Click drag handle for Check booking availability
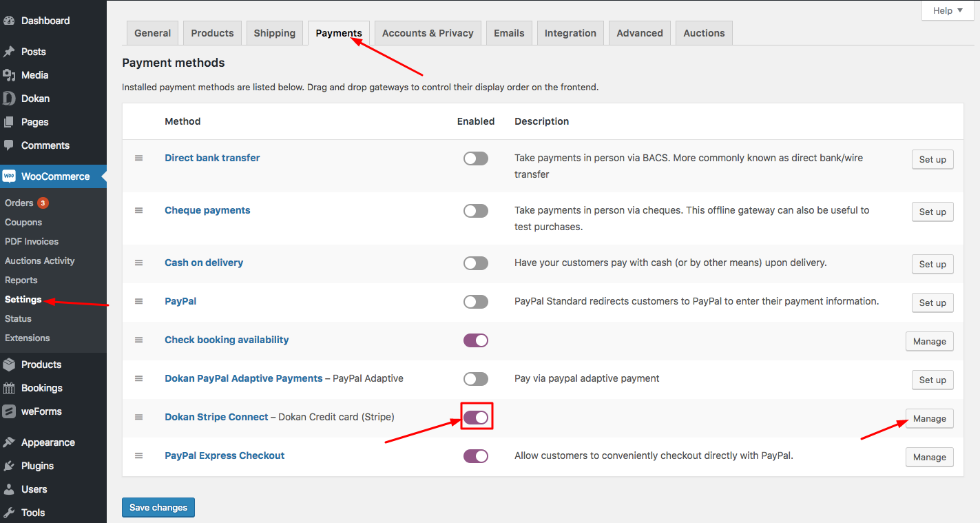Screen dimensions: 980x523 138,340
